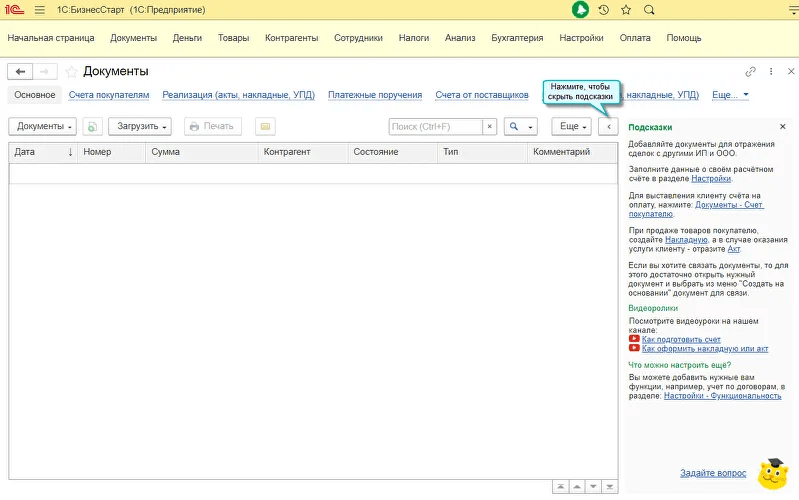
Task: Switch to Счета покупателям tab
Action: tap(109, 95)
